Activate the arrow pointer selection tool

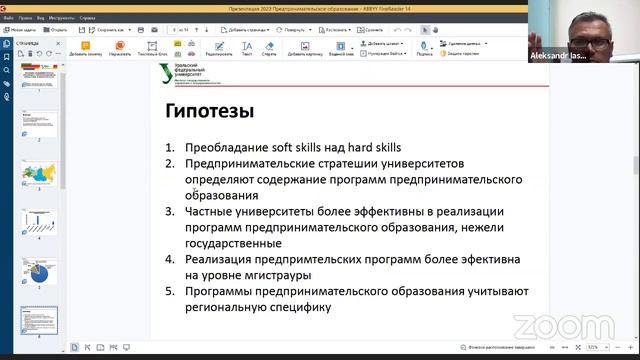pyautogui.click(x=425, y=30)
